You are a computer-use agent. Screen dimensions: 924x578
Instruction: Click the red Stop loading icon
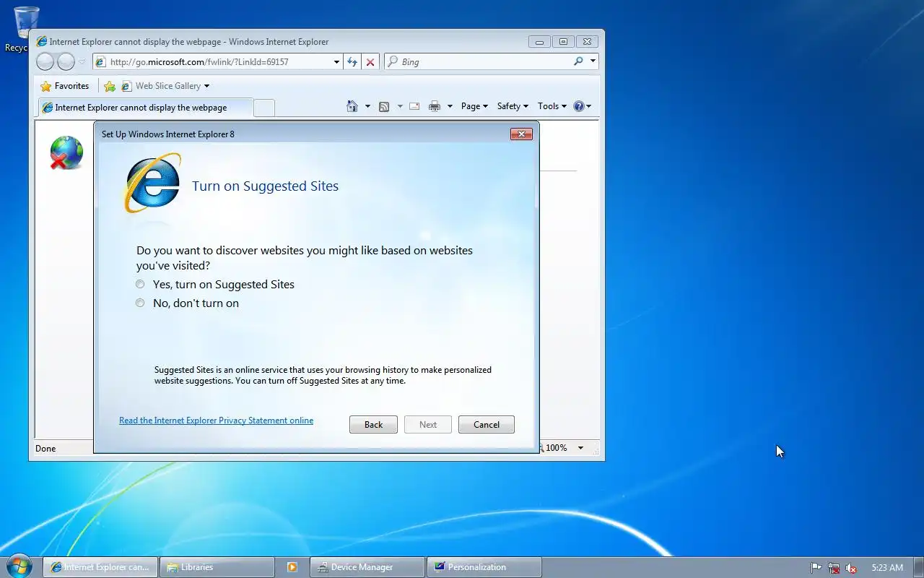pyautogui.click(x=370, y=61)
